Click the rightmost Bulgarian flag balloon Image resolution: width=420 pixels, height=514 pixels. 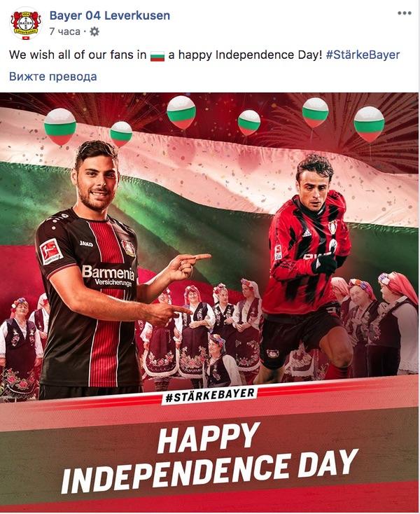coord(369,124)
